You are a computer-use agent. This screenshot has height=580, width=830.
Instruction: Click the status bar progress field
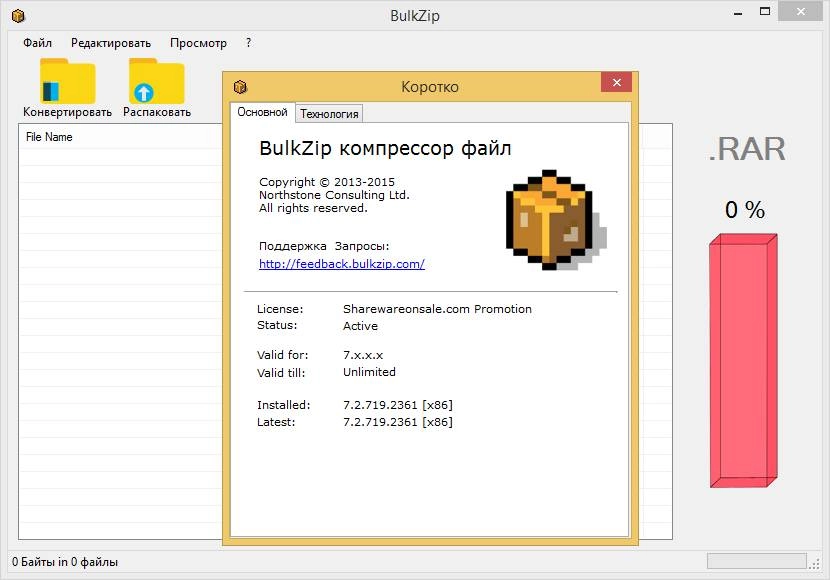click(756, 561)
